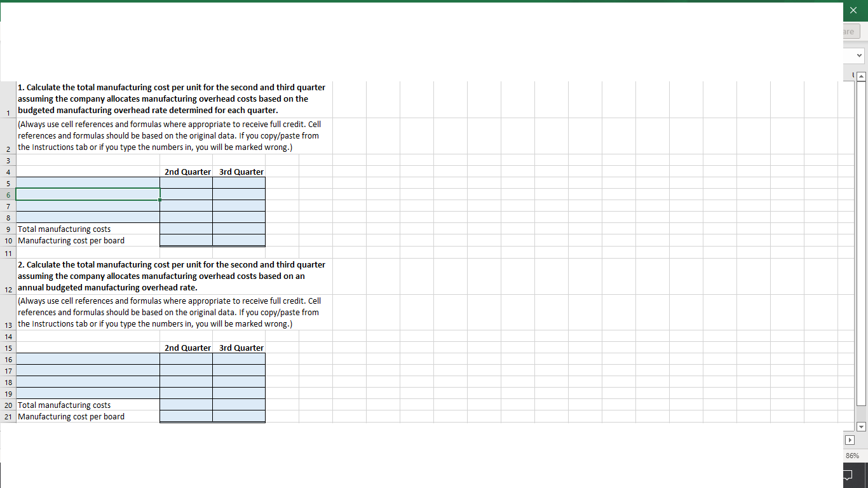Screen dimensions: 868x488
Task: Click the vertical scrollbar up arrow
Action: [x=861, y=77]
